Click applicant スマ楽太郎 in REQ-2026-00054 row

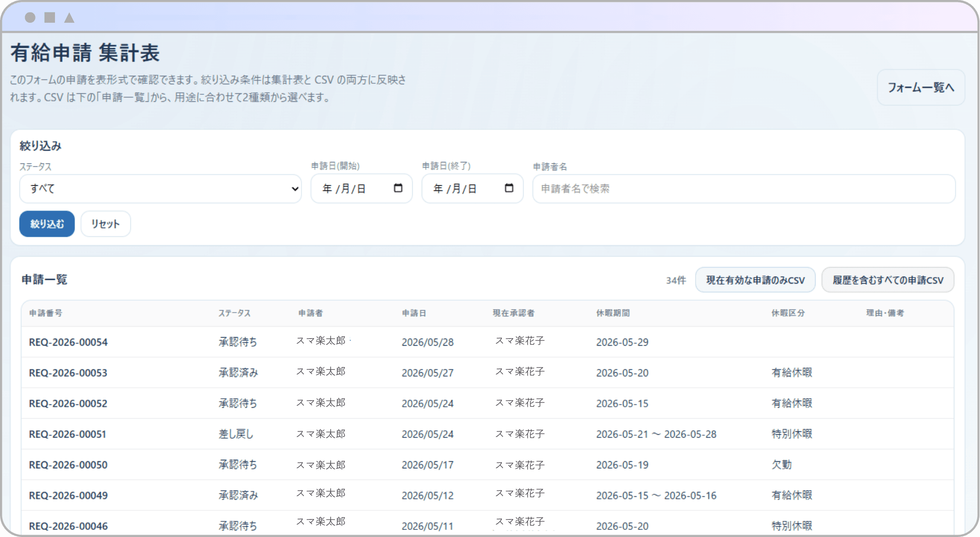click(321, 340)
